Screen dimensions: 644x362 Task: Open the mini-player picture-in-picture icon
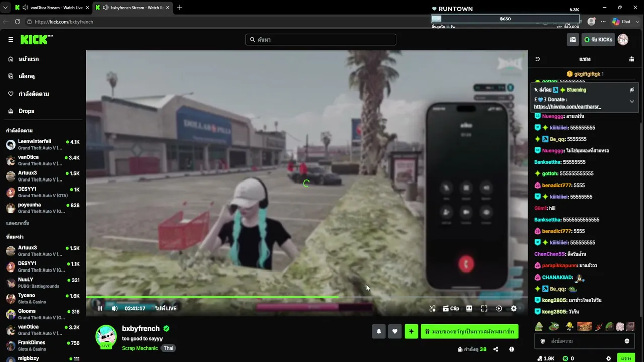[x=432, y=308]
